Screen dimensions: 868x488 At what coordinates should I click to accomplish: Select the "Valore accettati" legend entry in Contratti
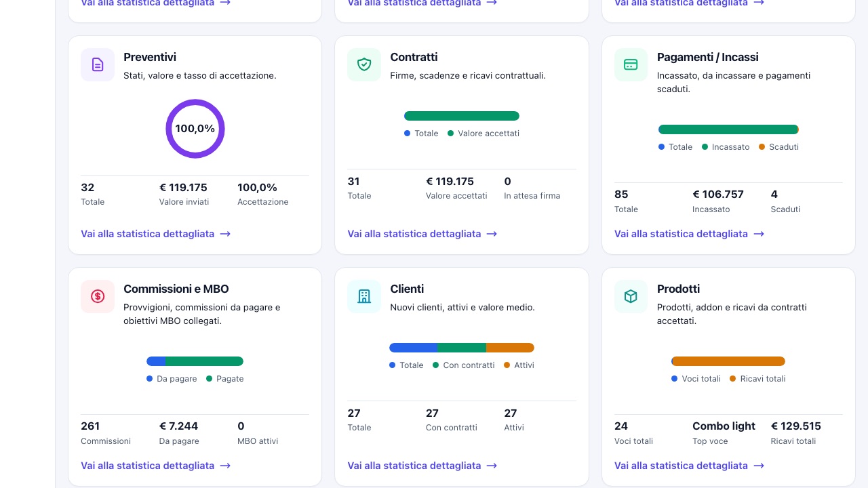click(484, 134)
